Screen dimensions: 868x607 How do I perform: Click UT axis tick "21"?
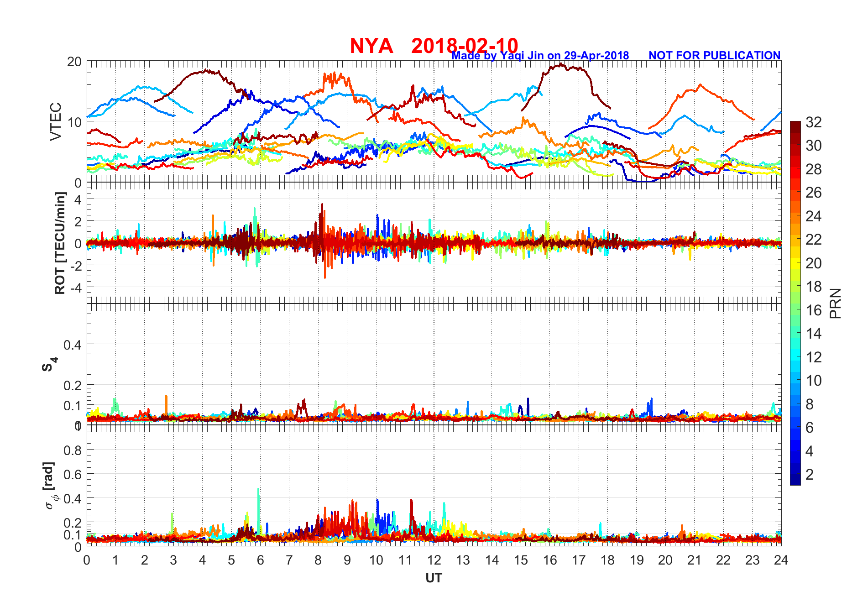pyautogui.click(x=695, y=560)
